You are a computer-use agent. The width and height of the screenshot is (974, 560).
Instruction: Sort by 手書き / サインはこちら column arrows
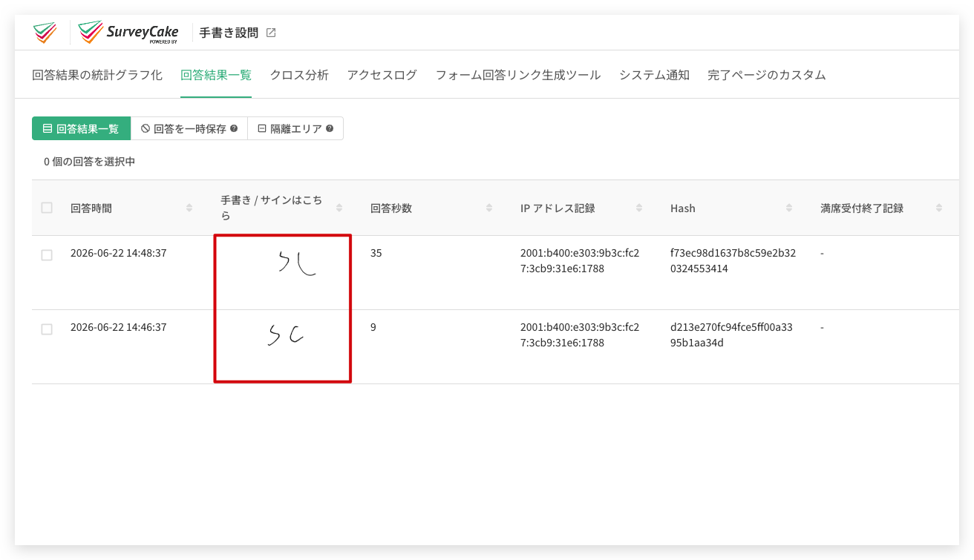pyautogui.click(x=339, y=208)
